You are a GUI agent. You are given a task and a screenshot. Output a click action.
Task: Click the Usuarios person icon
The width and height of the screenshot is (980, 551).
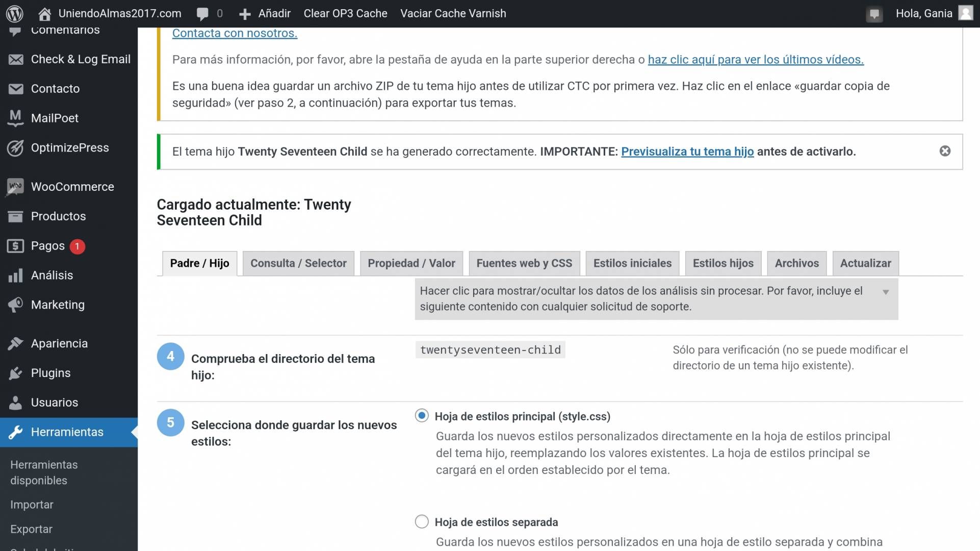[16, 403]
